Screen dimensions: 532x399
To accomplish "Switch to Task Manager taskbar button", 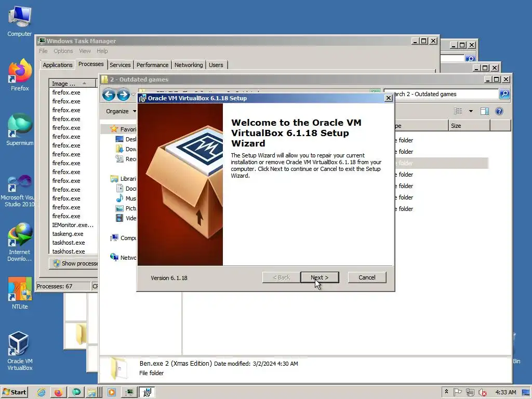I will coord(129,392).
